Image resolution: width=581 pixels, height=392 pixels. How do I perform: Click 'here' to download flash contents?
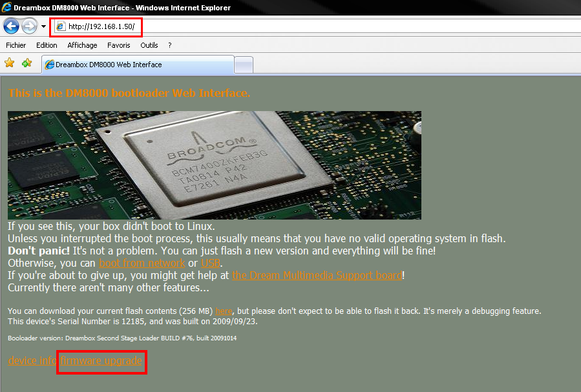[224, 311]
